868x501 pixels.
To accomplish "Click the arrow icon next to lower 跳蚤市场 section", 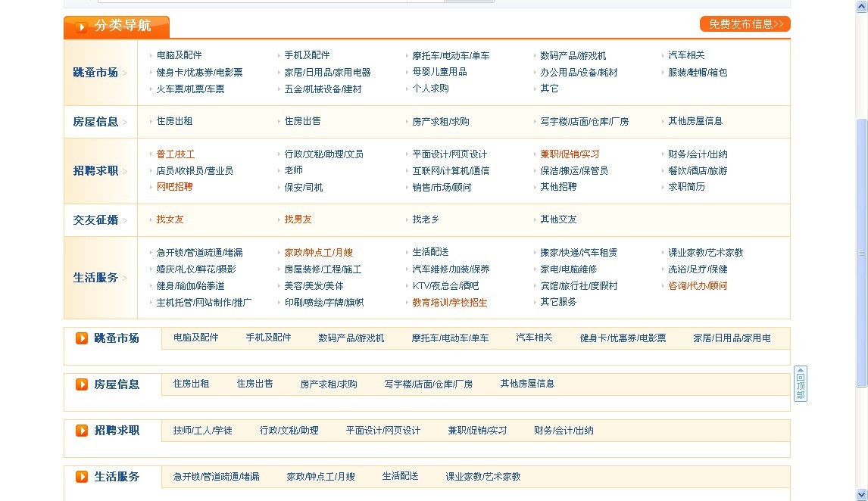I will pos(81,338).
